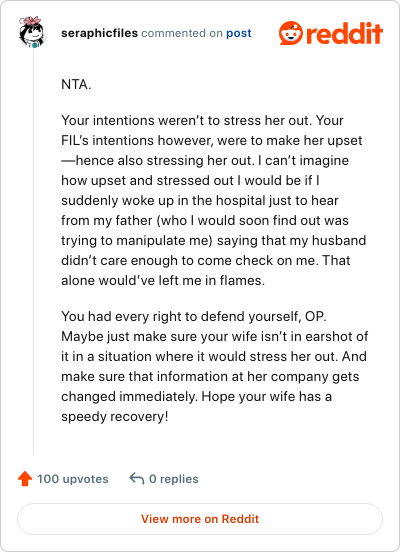Click the paragraph starting 'Your intentions weren't'
The image size is (400, 552).
214,200
